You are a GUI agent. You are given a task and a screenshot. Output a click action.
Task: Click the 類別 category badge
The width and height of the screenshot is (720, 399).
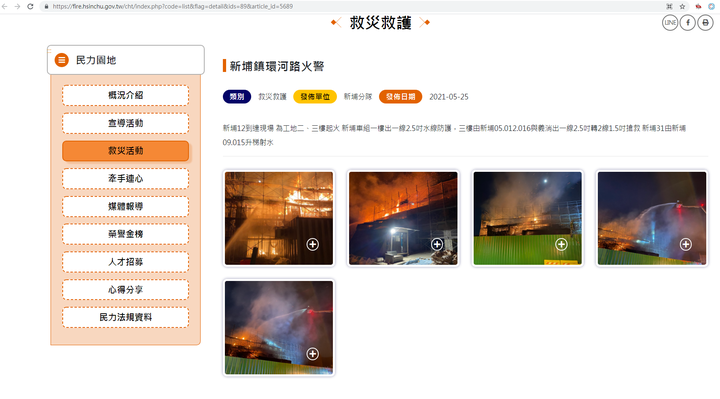click(237, 97)
